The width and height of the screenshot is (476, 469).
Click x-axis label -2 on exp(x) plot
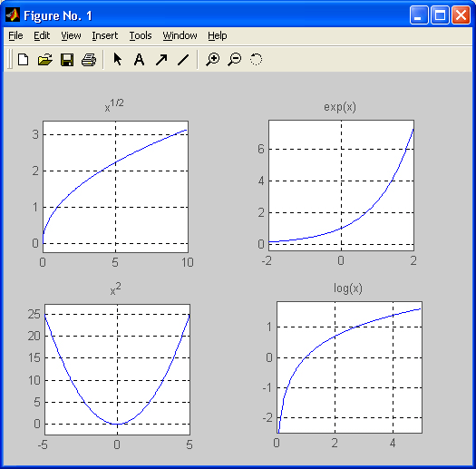(x=267, y=260)
